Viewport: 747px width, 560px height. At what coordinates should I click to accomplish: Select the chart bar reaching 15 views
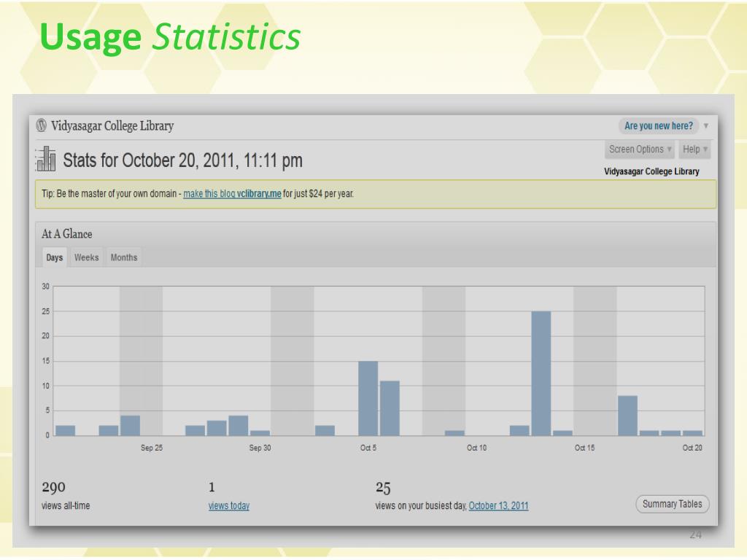[x=368, y=399]
